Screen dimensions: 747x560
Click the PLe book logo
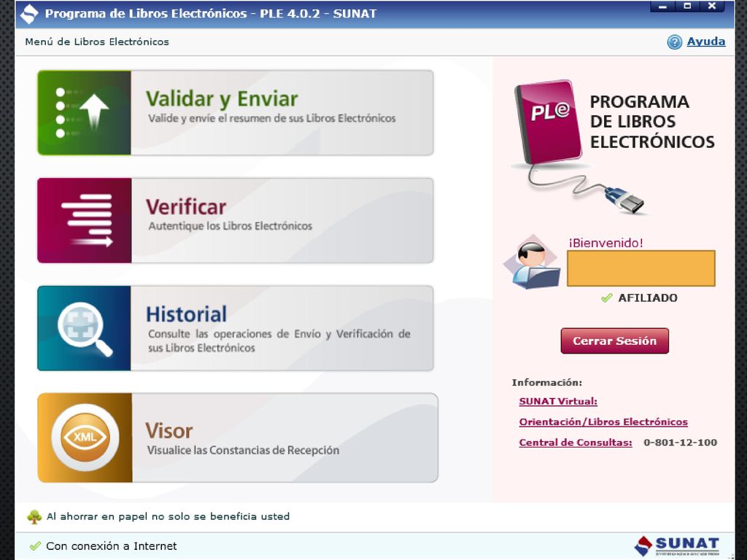(x=549, y=122)
